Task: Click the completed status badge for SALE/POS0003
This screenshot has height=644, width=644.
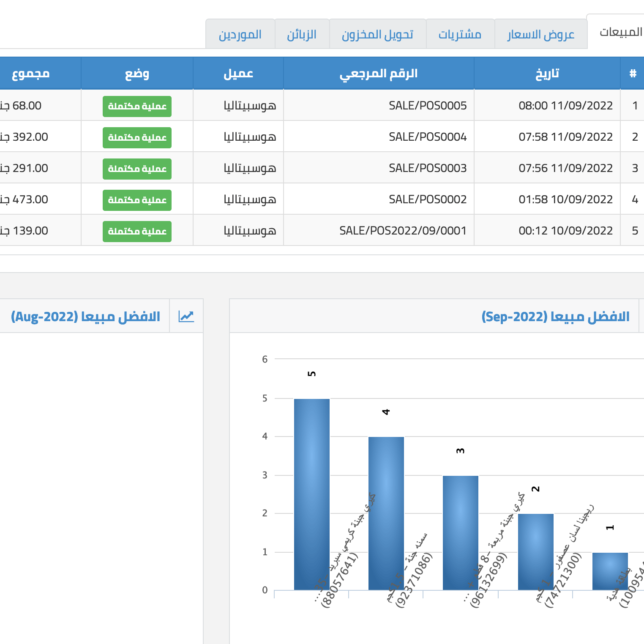Action: pyautogui.click(x=137, y=169)
